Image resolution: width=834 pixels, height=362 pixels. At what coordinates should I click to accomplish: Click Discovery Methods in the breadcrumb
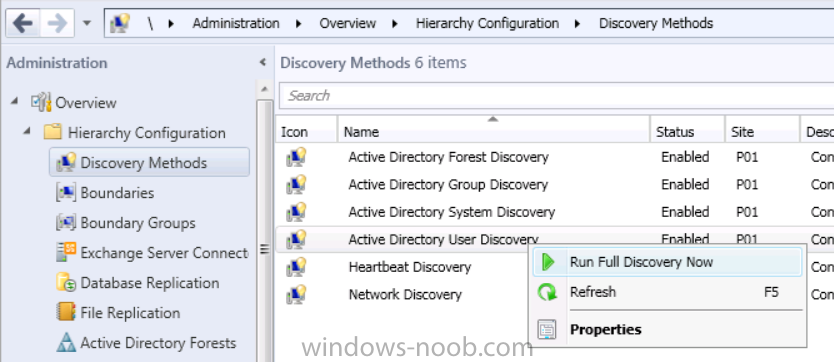[656, 23]
